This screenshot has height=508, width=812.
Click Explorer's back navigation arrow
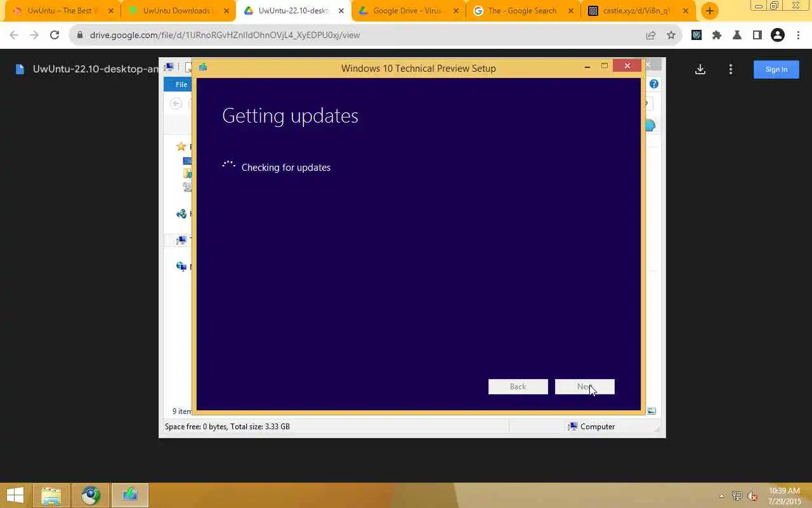pos(176,104)
